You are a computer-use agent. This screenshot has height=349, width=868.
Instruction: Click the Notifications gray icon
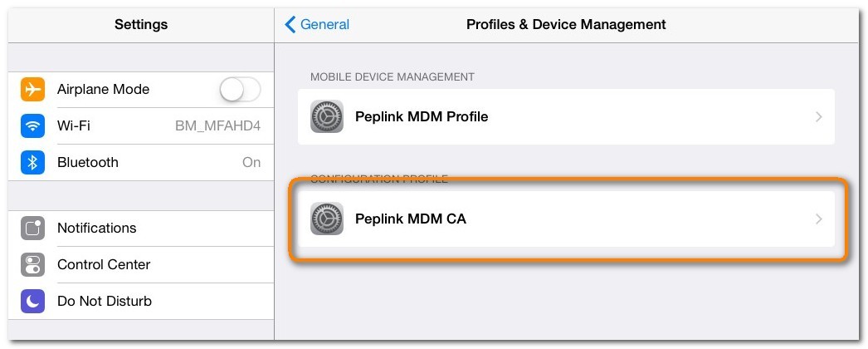32,228
